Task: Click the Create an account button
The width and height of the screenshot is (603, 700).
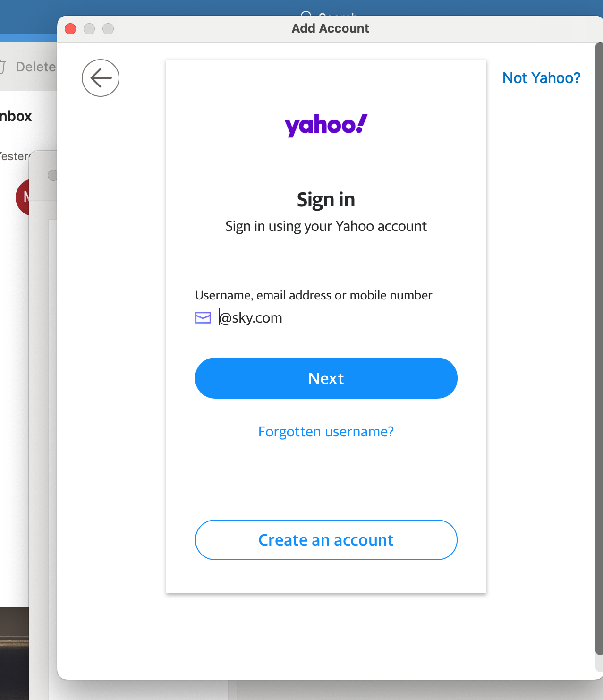Action: [x=326, y=540]
